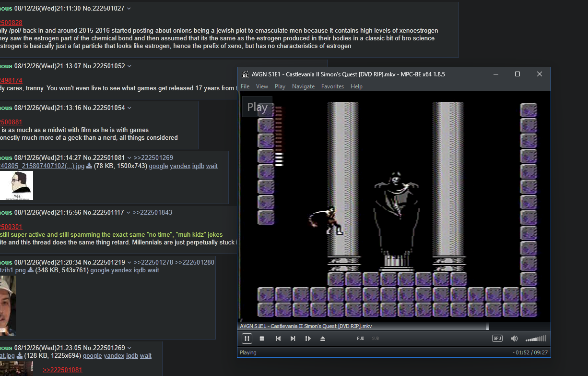Open the SUB subtitle selector
Screen dimensions: 588x376
click(x=376, y=339)
